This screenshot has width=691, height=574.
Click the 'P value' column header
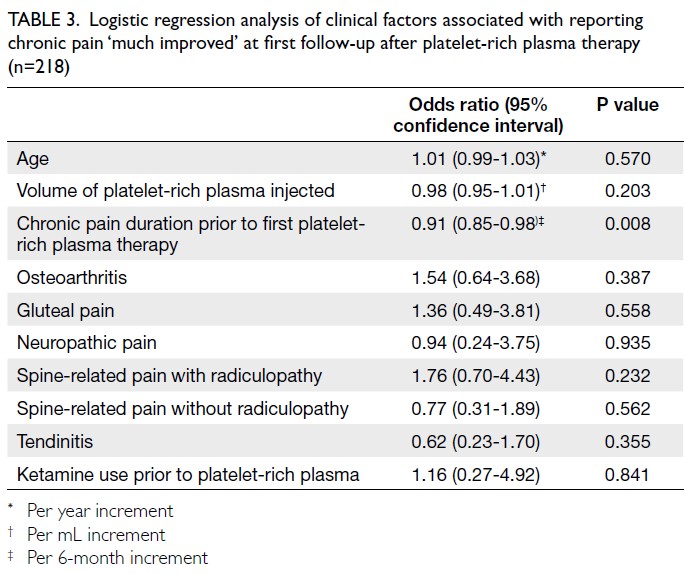(x=628, y=105)
